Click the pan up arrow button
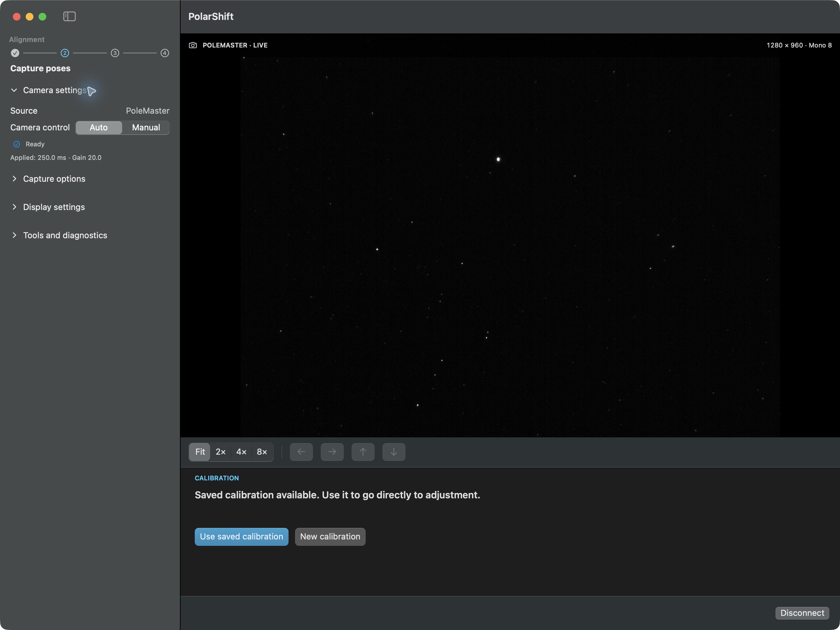Image resolution: width=840 pixels, height=630 pixels. coord(363,451)
